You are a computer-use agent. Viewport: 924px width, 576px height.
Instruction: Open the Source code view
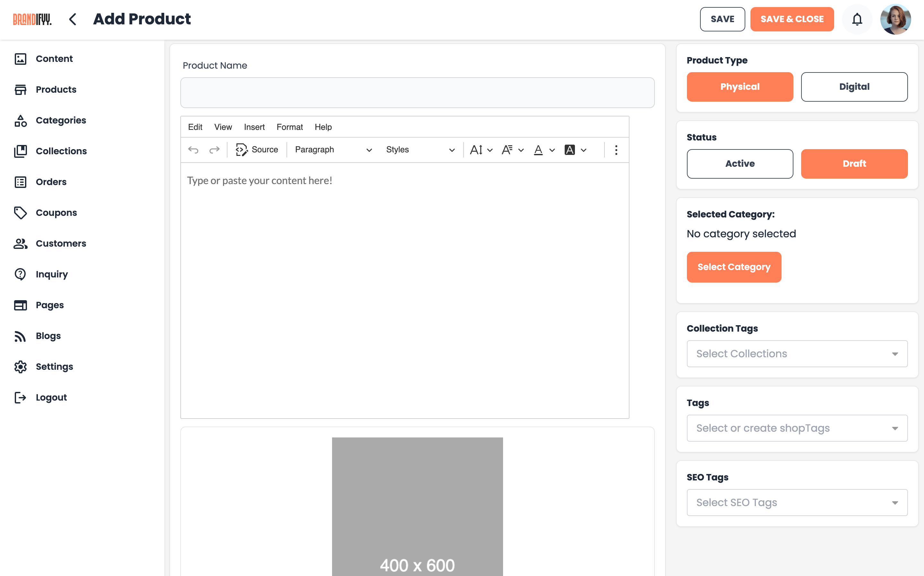(257, 149)
